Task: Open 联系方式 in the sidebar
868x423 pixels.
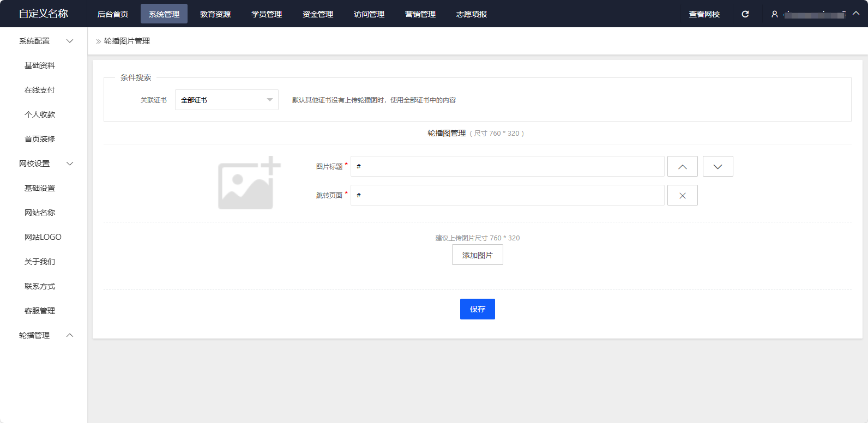Action: click(40, 286)
